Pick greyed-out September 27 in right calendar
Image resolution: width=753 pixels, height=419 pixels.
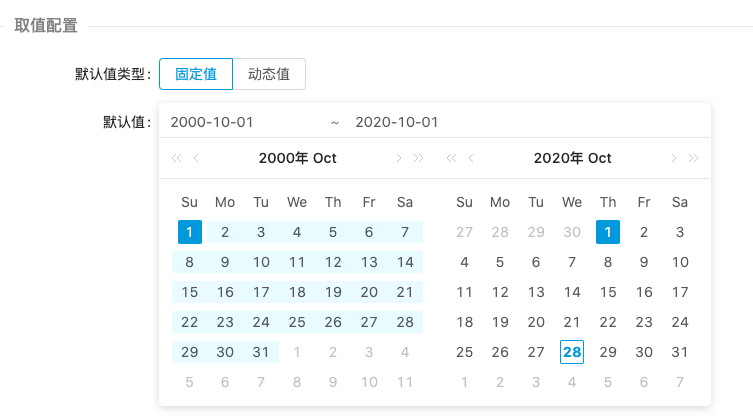tap(464, 232)
